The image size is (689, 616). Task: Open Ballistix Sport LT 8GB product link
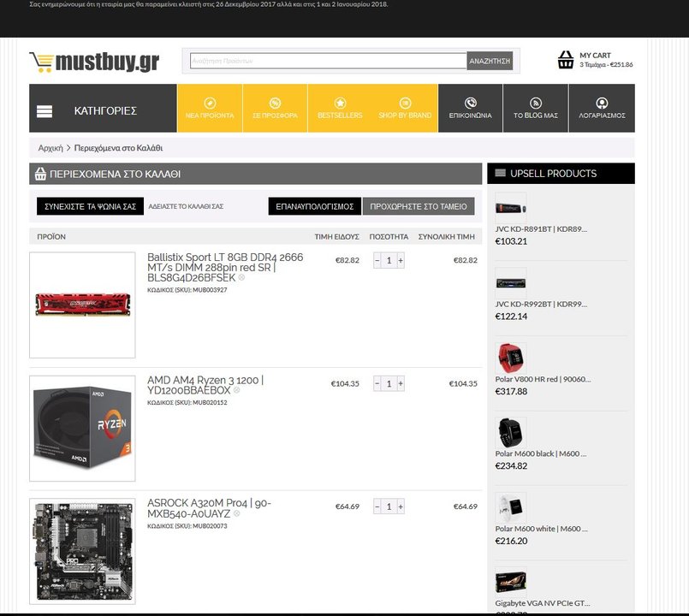click(225, 267)
